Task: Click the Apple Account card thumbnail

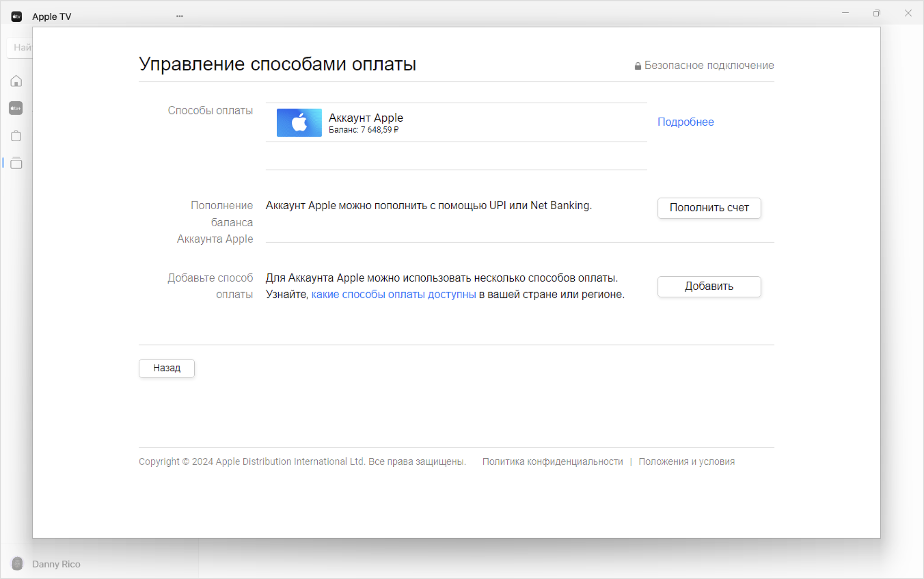Action: click(299, 123)
